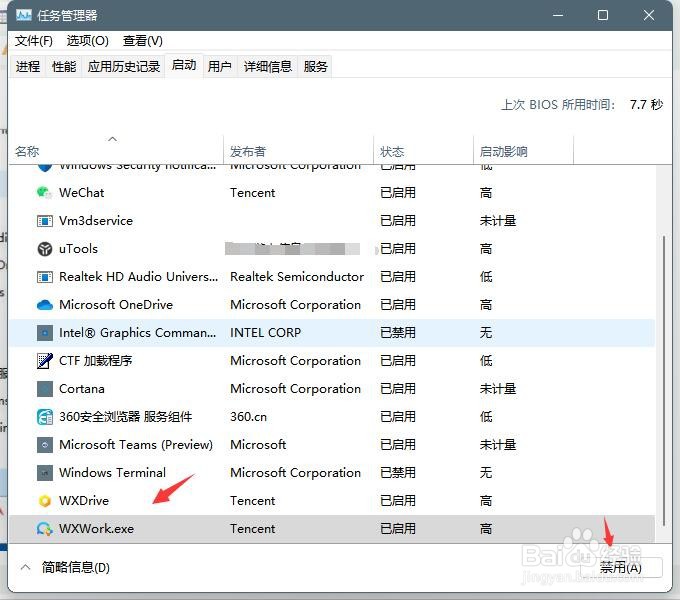Click the Task Manager title bar icon
The height and width of the screenshot is (600, 680).
coord(23,16)
